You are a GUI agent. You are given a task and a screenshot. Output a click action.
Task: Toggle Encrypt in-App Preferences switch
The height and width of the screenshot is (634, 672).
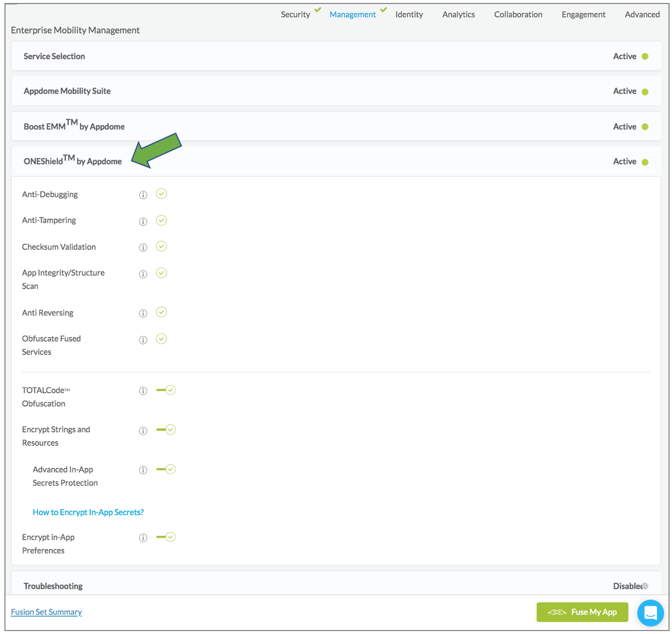[166, 537]
